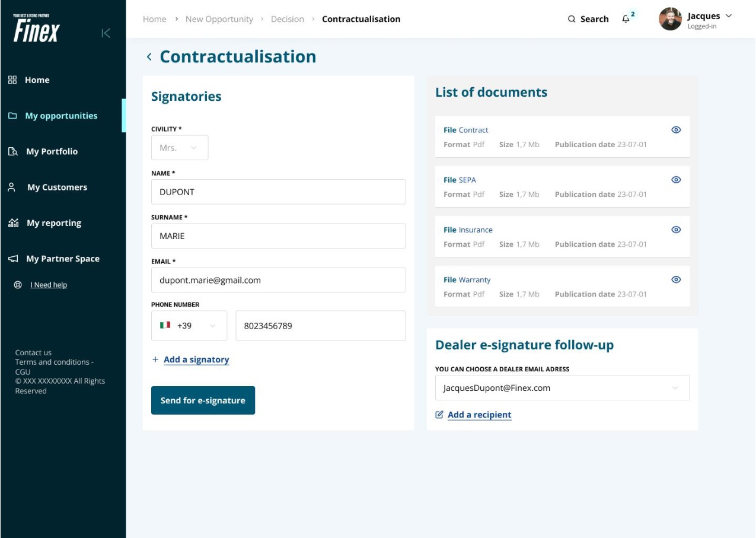
Task: Click the Send for e-signature button
Action: click(203, 400)
